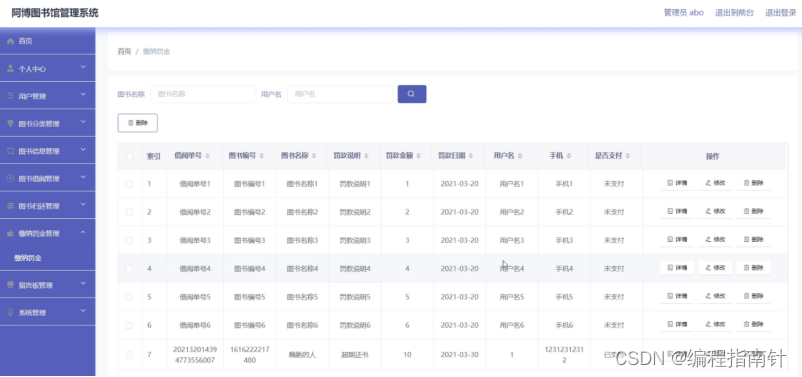This screenshot has width=802, height=377.
Task: Check the checkbox for row 4
Action: [x=129, y=269]
